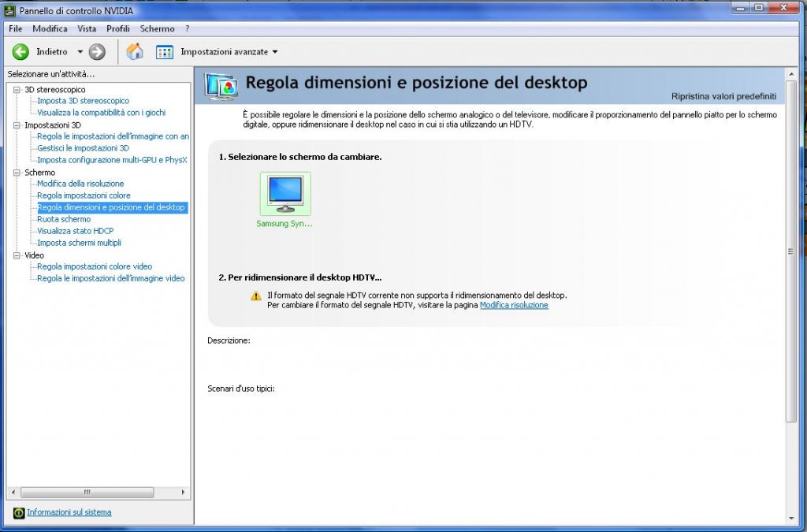Select Gestisci le impostazioni 3D
This screenshot has width=807, height=532.
point(83,148)
